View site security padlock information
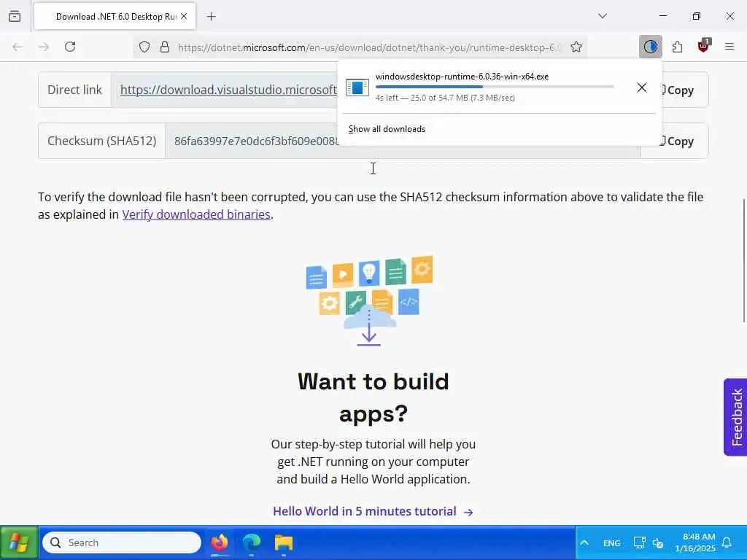747x560 pixels. click(x=165, y=47)
